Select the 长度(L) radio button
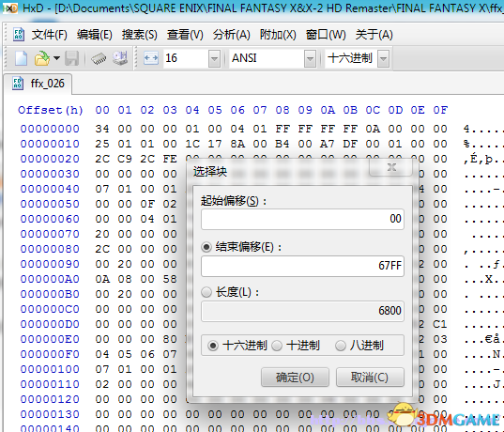504x432 pixels. pos(206,292)
